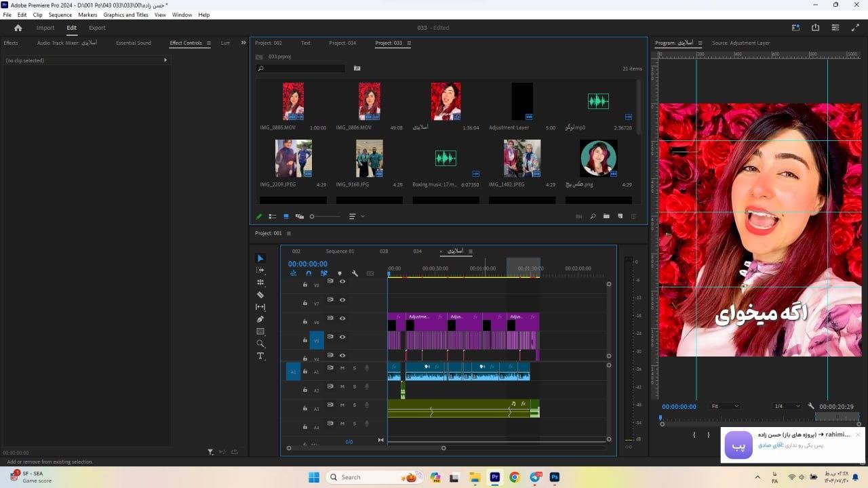Open 1/4 playback resolution dropdown
The height and width of the screenshot is (488, 868).
tap(787, 406)
